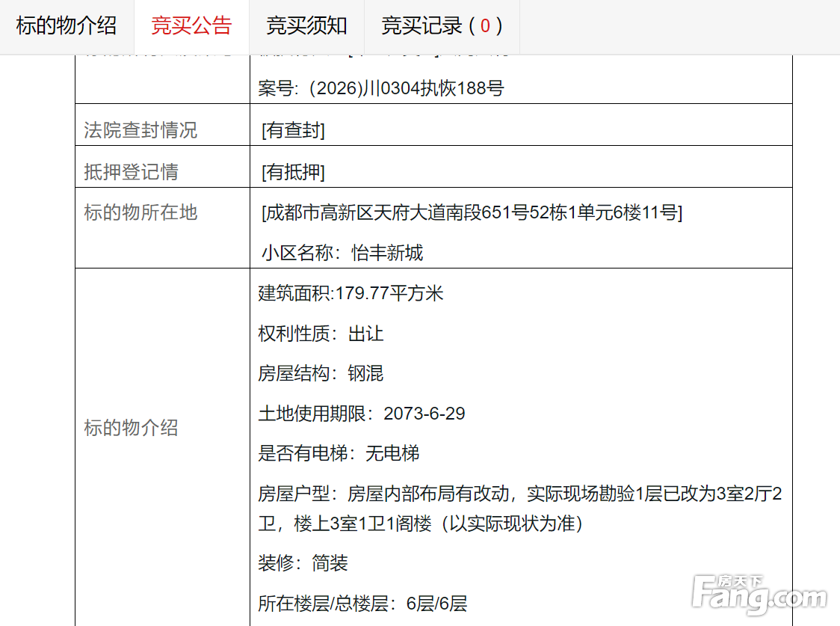Select the 权利性质：出让 line
Screen dimensions: 840x626
click(321, 334)
